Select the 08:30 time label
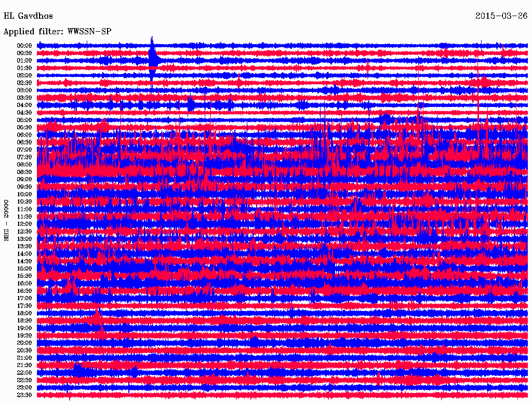The width and height of the screenshot is (532, 405). [x=24, y=172]
